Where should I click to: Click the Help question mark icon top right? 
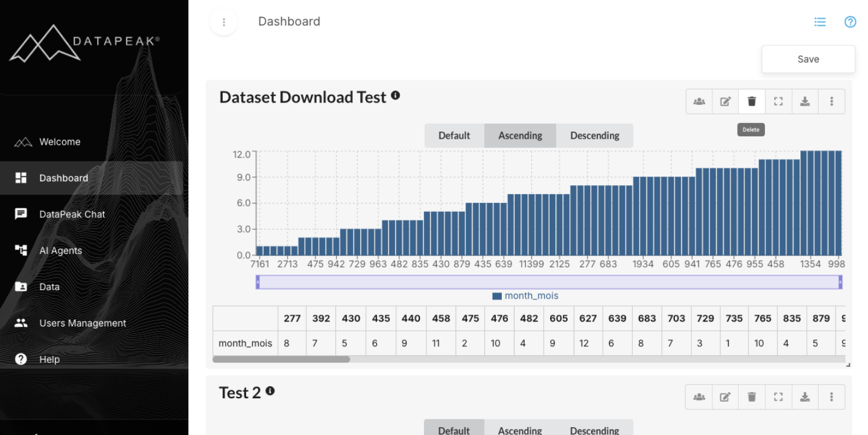click(850, 22)
